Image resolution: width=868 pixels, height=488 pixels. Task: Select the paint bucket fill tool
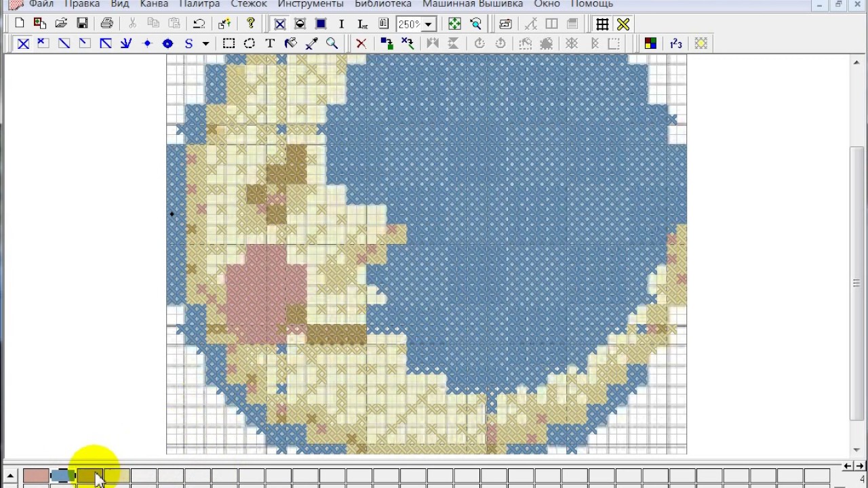pos(291,43)
